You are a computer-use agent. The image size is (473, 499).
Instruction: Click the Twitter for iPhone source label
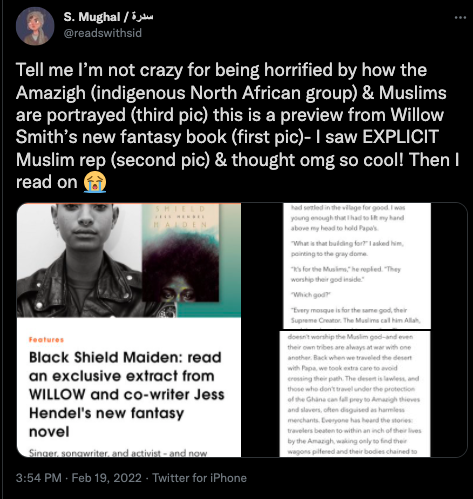click(199, 478)
